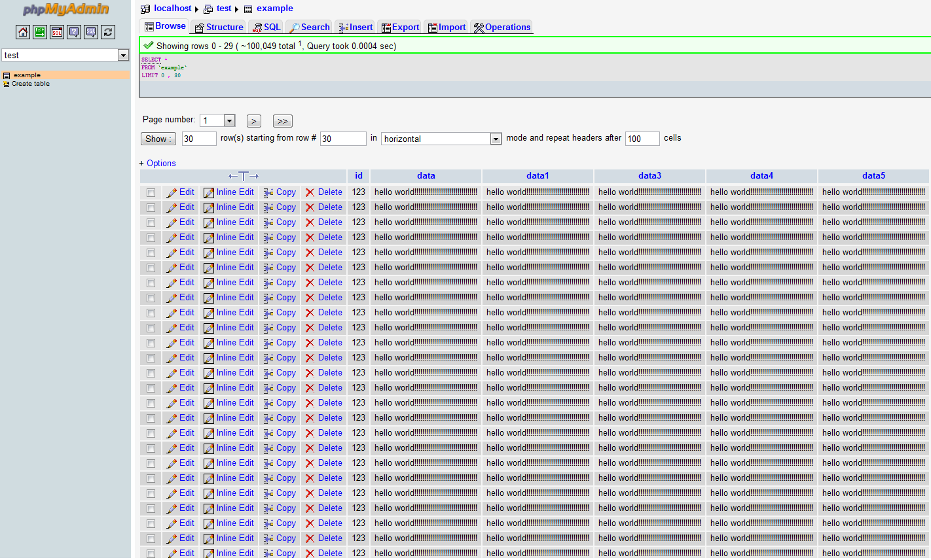Open the Export tab
This screenshot has height=560, width=931.
400,27
